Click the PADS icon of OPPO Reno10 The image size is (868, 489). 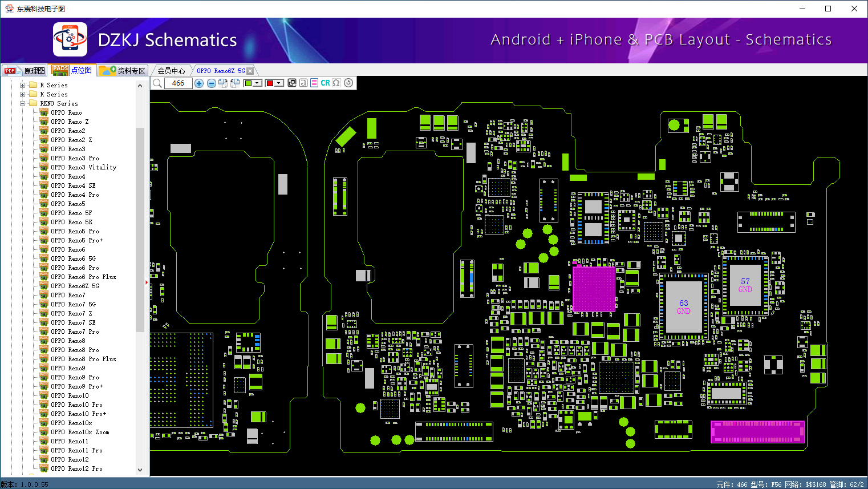tap(44, 395)
